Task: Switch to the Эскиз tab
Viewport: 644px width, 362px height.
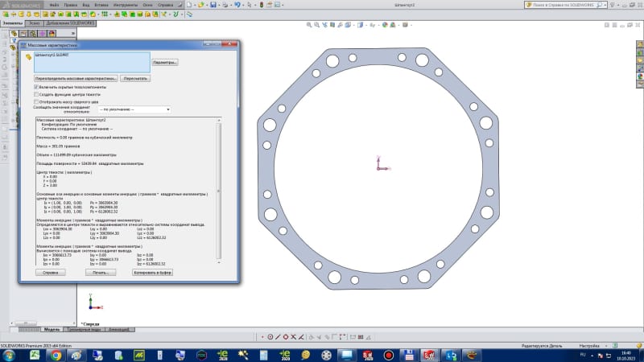Action: click(34, 23)
